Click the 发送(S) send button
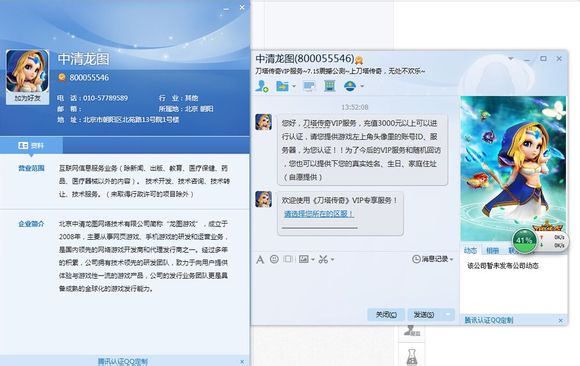Screen dimensions: 580x366 [x=424, y=315]
